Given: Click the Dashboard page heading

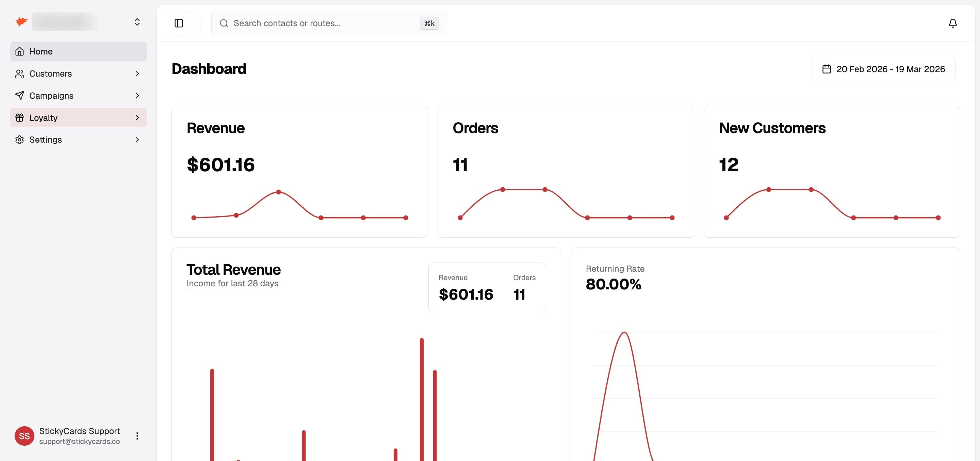Looking at the screenshot, I should click(x=209, y=69).
